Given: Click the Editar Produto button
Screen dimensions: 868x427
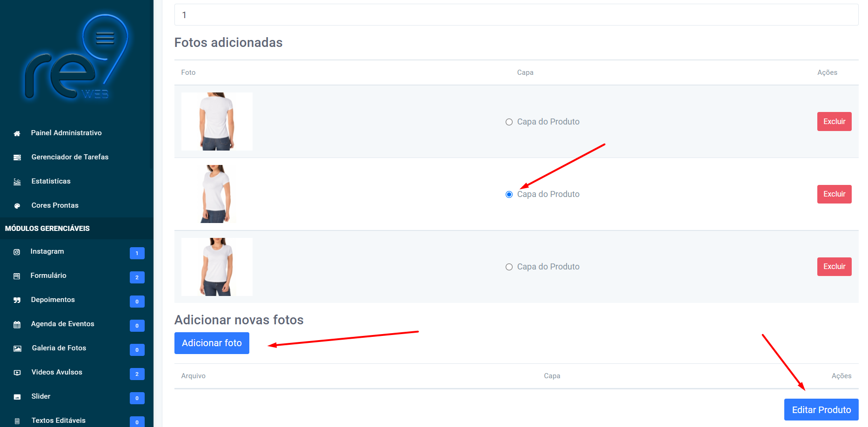Looking at the screenshot, I should point(821,410).
